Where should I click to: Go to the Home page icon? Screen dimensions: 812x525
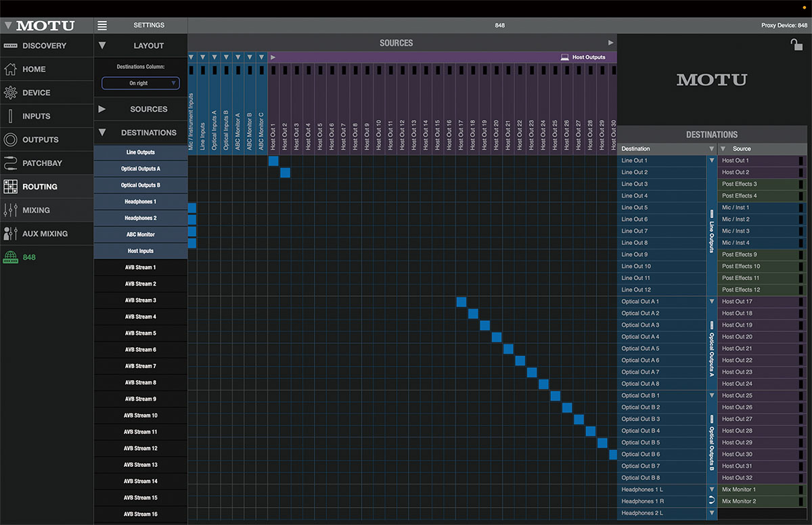tap(10, 69)
